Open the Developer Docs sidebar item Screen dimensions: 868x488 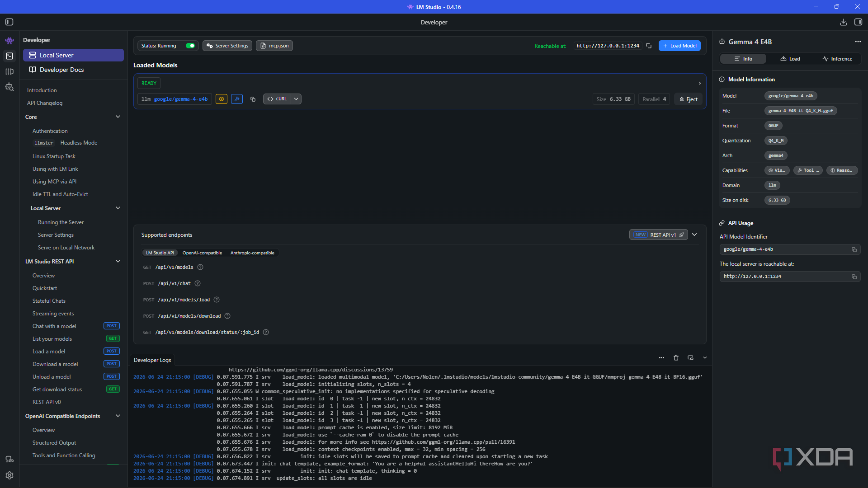73,70
